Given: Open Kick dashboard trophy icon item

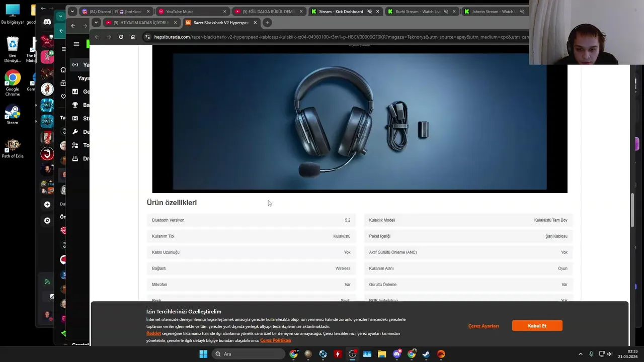Looking at the screenshot, I should (75, 105).
